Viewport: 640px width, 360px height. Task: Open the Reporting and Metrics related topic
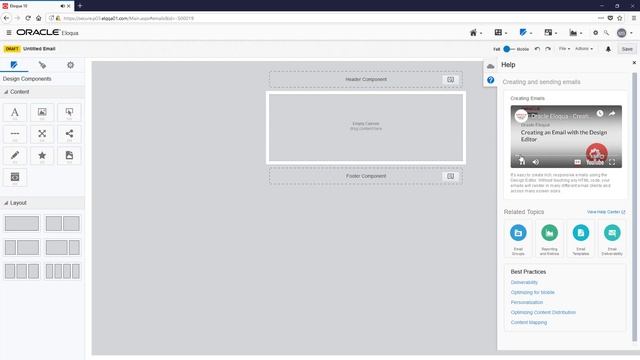click(549, 239)
